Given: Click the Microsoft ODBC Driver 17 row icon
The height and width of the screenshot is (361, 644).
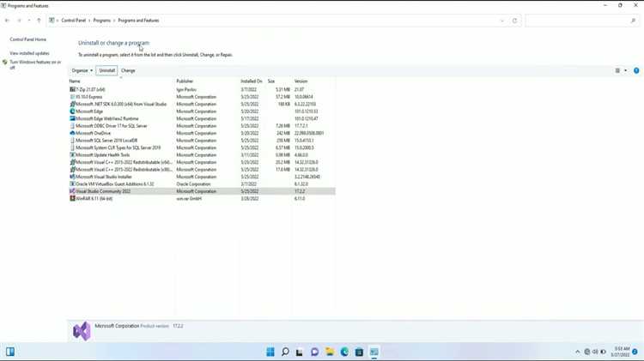Looking at the screenshot, I should (x=72, y=126).
